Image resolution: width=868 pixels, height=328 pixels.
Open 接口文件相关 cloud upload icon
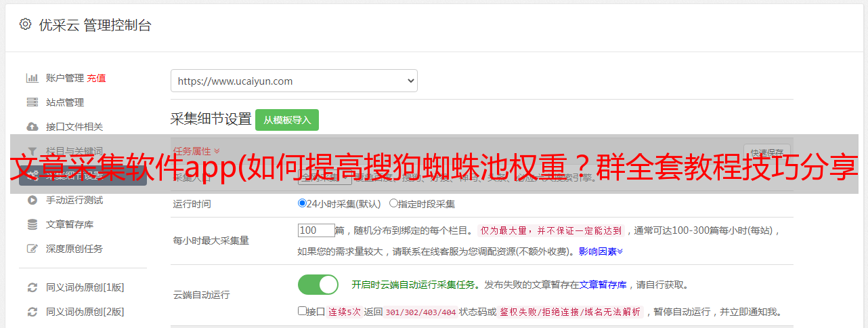[32, 127]
